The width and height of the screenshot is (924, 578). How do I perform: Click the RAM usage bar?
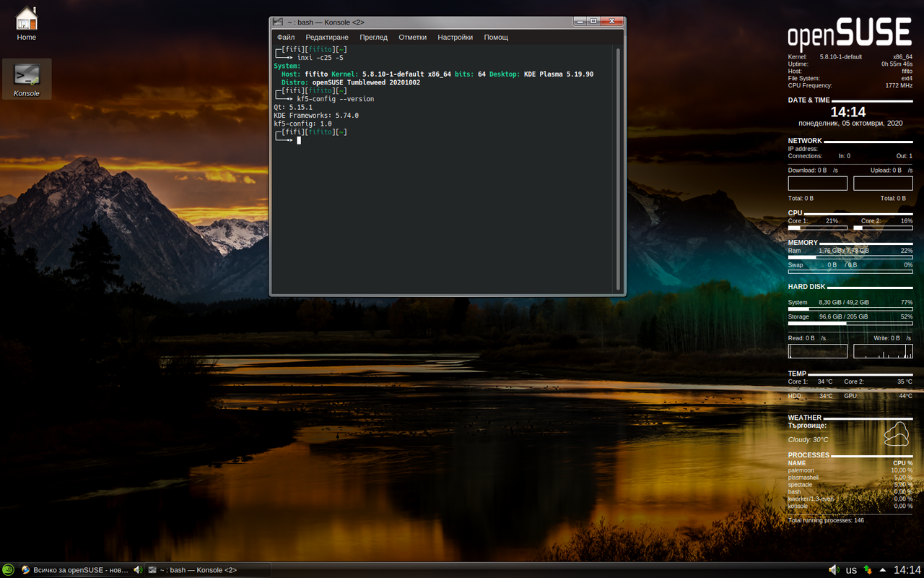click(850, 257)
